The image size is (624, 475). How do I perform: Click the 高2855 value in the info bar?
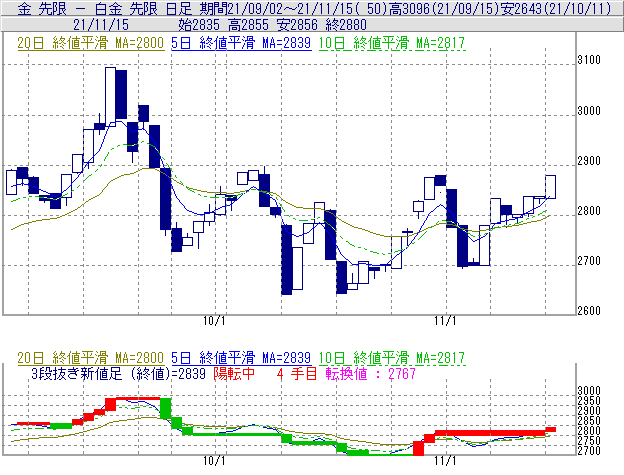point(248,25)
